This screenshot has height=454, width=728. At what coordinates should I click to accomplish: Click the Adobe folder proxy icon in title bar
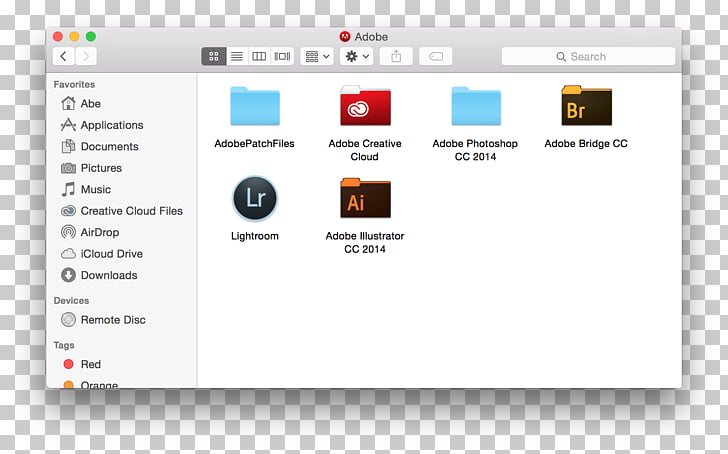click(344, 36)
